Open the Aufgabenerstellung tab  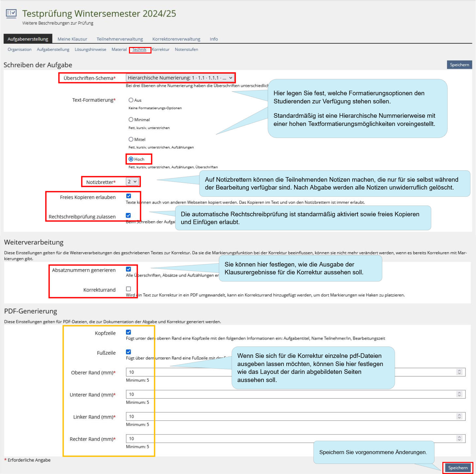click(x=28, y=39)
